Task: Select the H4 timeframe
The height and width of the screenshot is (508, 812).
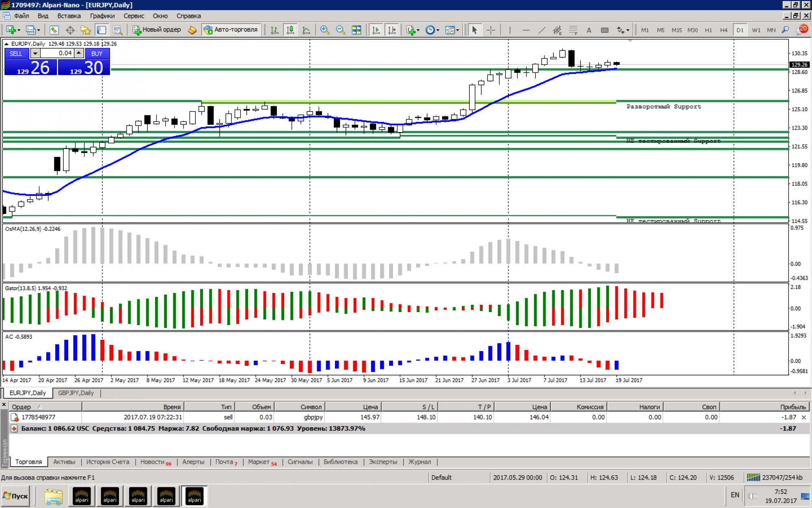Action: (723, 30)
